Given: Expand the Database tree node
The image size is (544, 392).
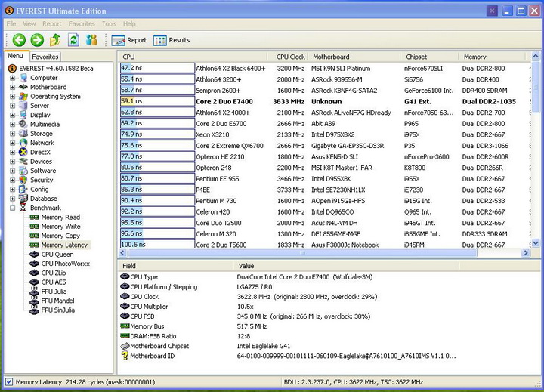Looking at the screenshot, I should 13,199.
